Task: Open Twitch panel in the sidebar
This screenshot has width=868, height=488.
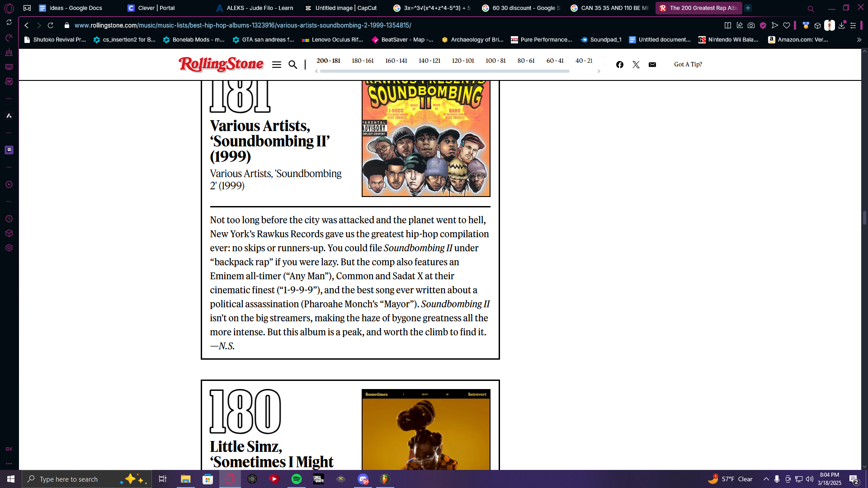Action: pos(9,150)
